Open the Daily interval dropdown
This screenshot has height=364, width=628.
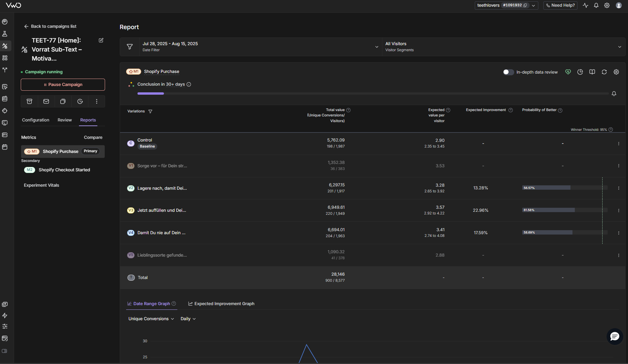[188, 319]
